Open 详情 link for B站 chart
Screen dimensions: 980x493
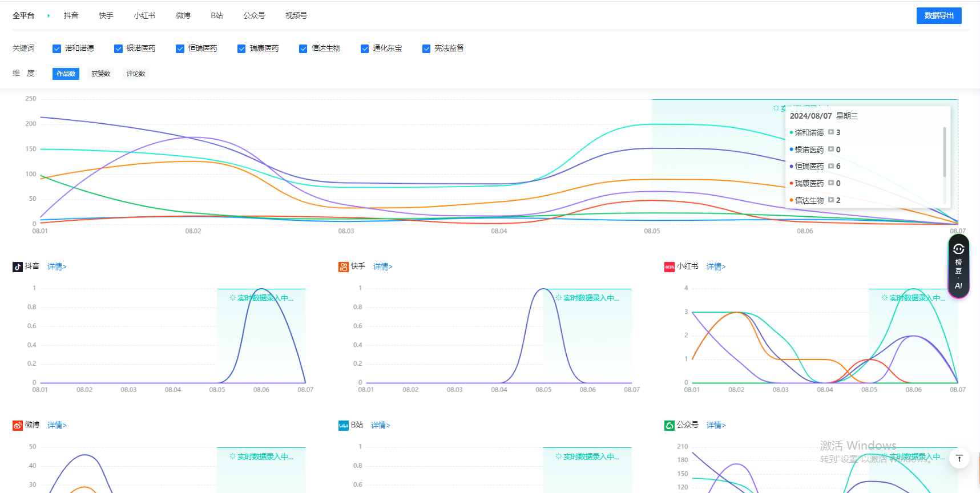[381, 425]
